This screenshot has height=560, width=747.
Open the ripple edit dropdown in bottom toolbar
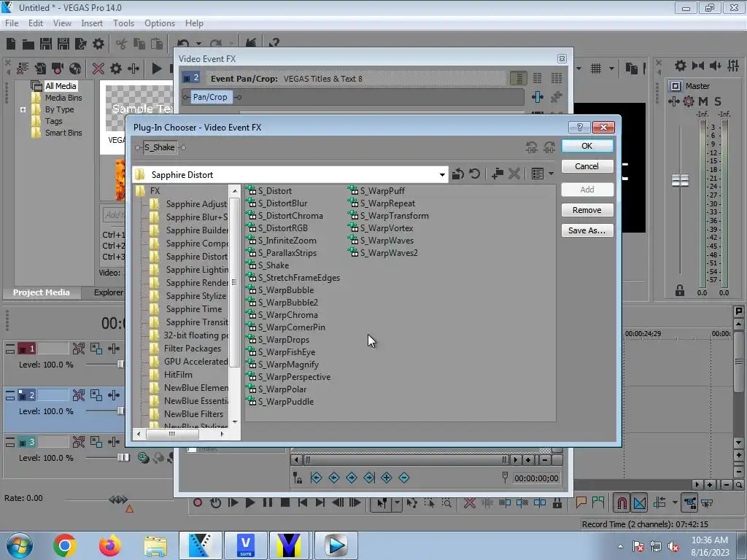pos(675,503)
